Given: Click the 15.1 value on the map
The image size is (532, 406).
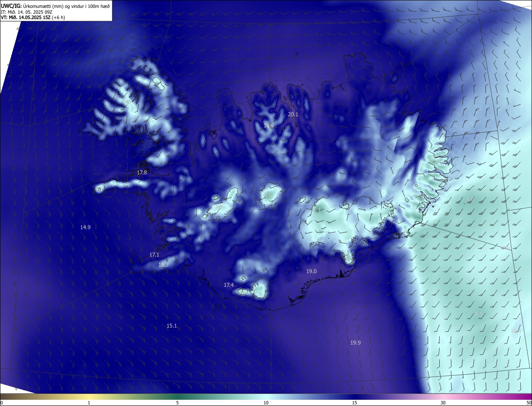Looking at the screenshot, I should [172, 326].
